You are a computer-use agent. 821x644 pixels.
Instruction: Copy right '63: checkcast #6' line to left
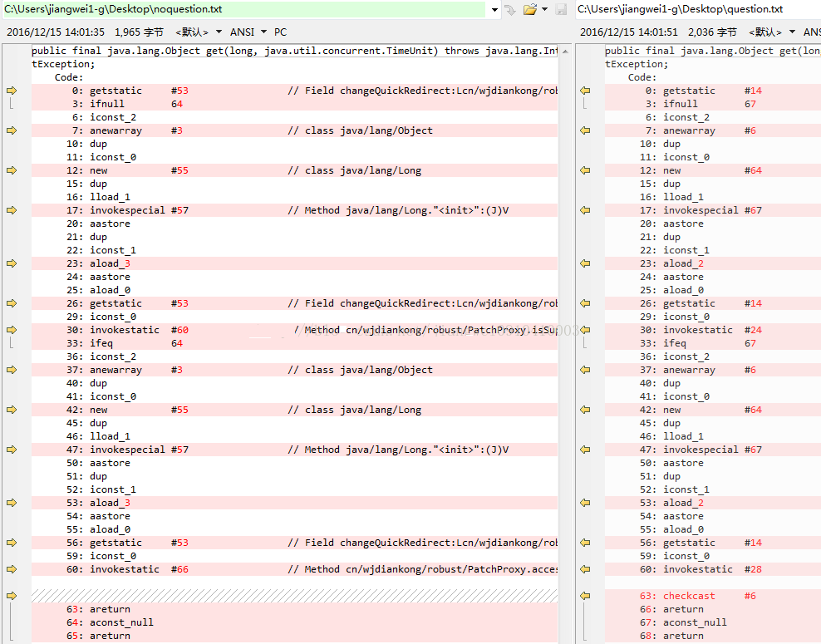click(585, 596)
